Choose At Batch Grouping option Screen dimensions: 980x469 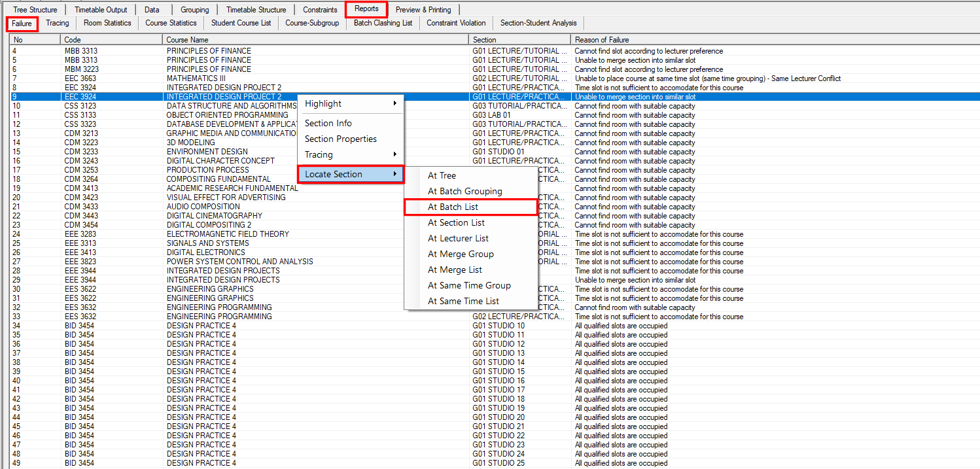click(x=470, y=191)
